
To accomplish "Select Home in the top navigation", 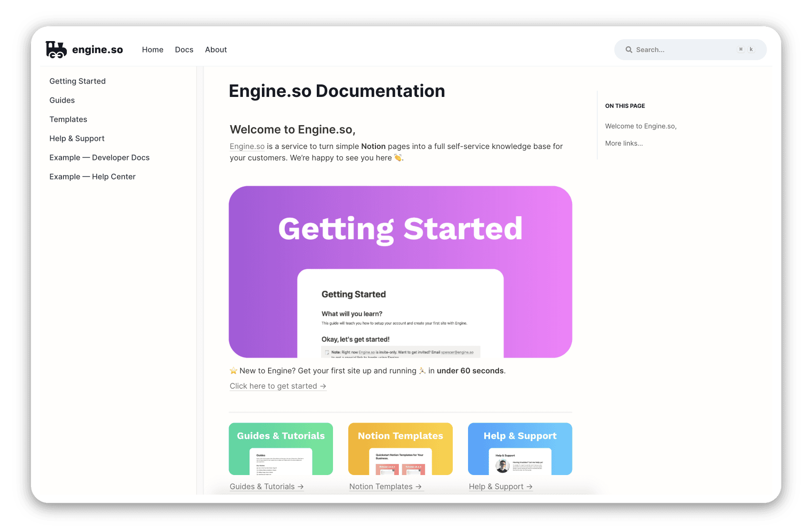I will [x=153, y=50].
